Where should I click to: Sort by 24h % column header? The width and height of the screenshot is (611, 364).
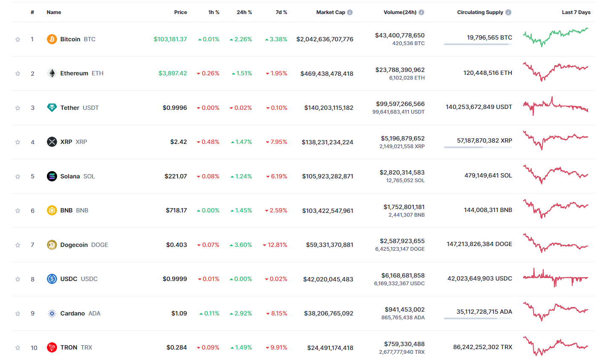point(244,12)
